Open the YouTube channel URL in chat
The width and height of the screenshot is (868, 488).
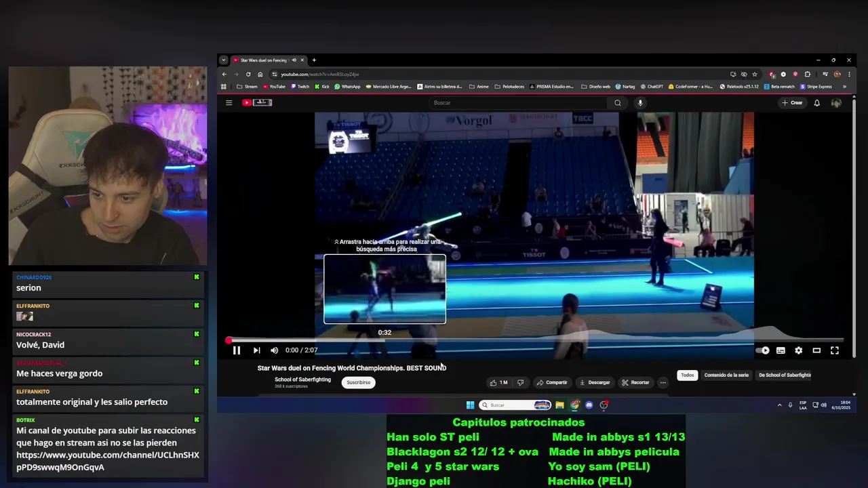[x=108, y=461]
